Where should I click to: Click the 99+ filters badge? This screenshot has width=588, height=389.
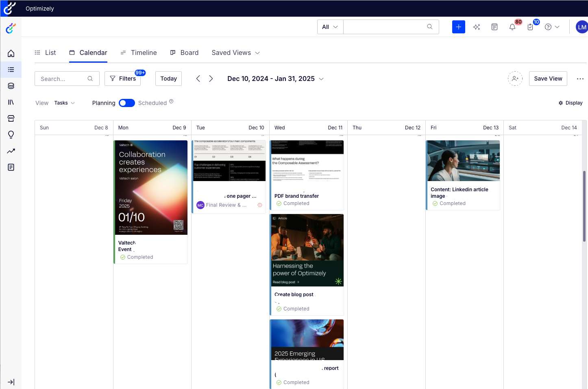(140, 73)
